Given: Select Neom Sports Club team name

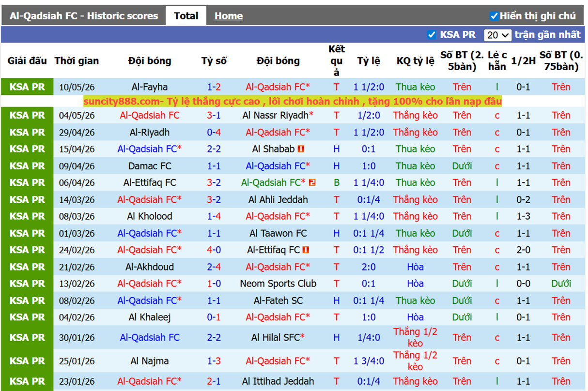Looking at the screenshot, I should coord(278,284).
